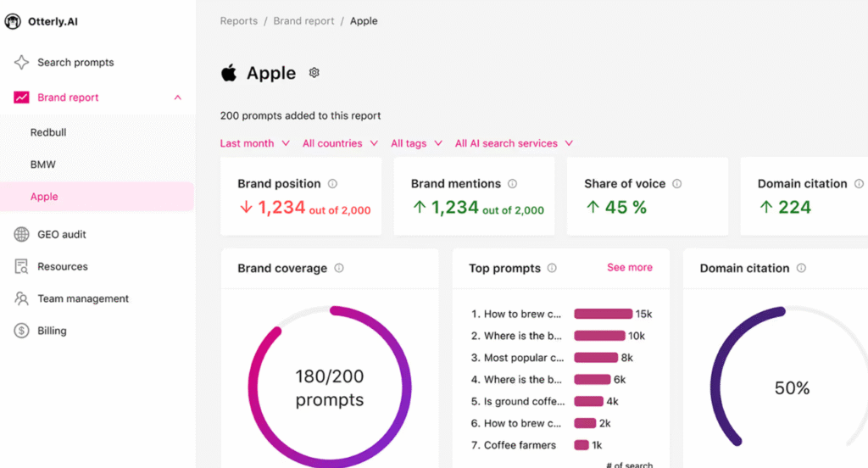Click the GEO audit globe icon
This screenshot has height=468, width=868.
[22, 235]
